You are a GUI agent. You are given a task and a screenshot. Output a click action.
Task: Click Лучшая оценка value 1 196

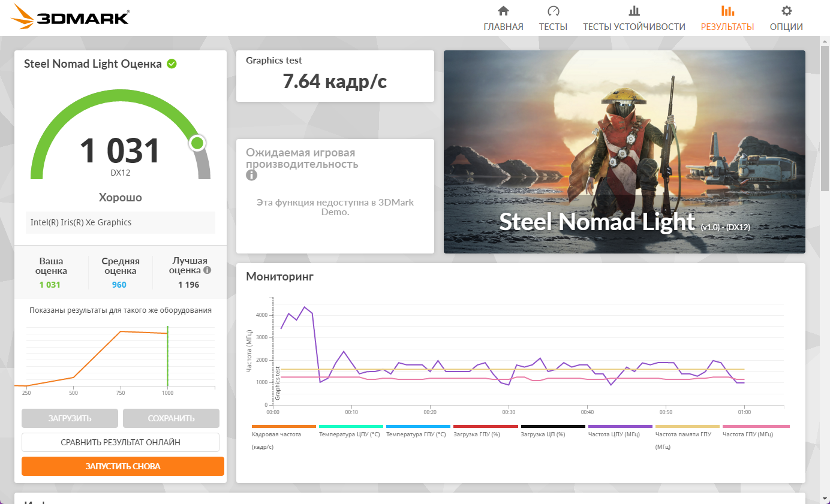188,285
